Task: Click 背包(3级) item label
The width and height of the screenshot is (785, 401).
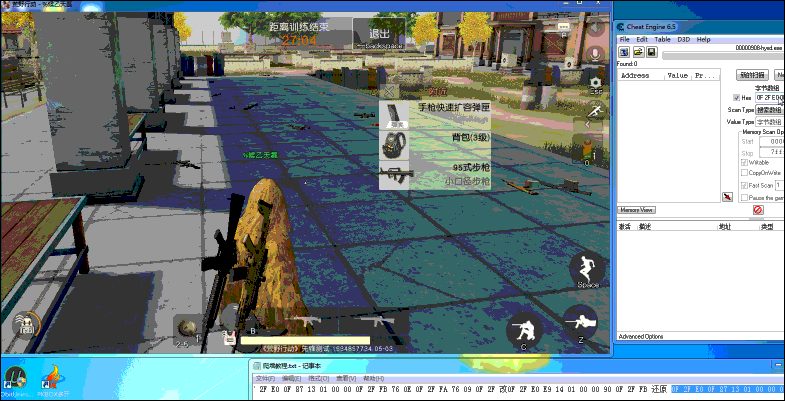Action: (x=471, y=137)
